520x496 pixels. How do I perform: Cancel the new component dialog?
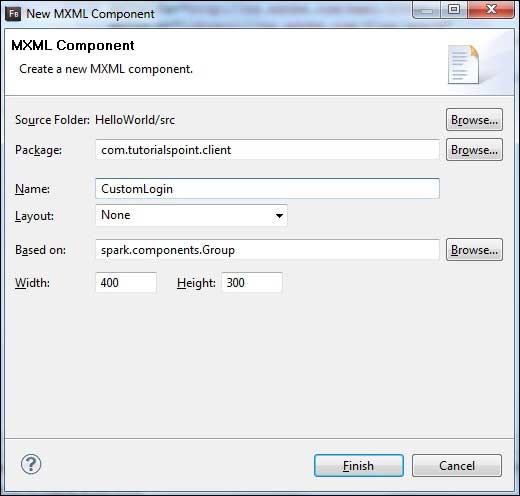457,466
